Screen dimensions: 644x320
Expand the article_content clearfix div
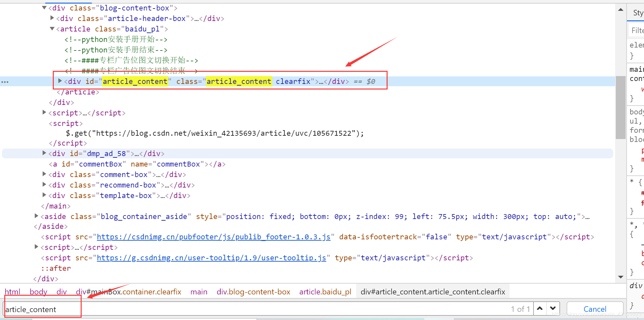coord(60,81)
